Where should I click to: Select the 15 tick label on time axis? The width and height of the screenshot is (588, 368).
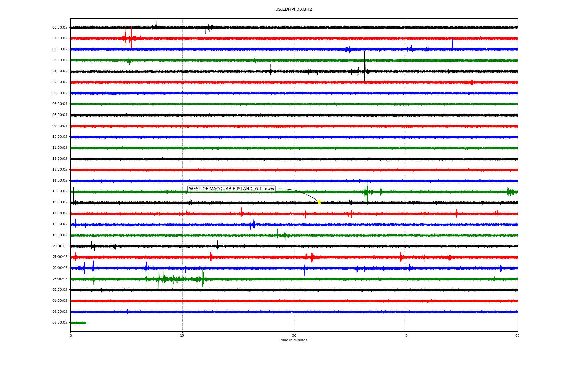(182, 335)
